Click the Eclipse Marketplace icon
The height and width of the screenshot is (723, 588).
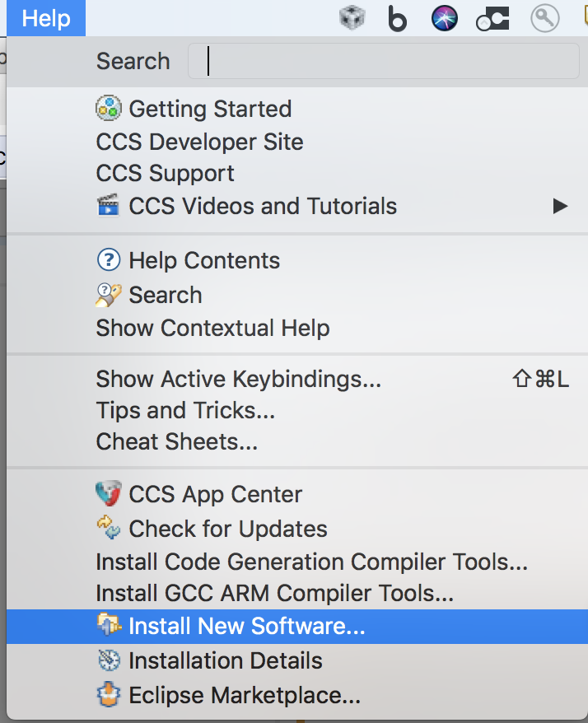(109, 695)
